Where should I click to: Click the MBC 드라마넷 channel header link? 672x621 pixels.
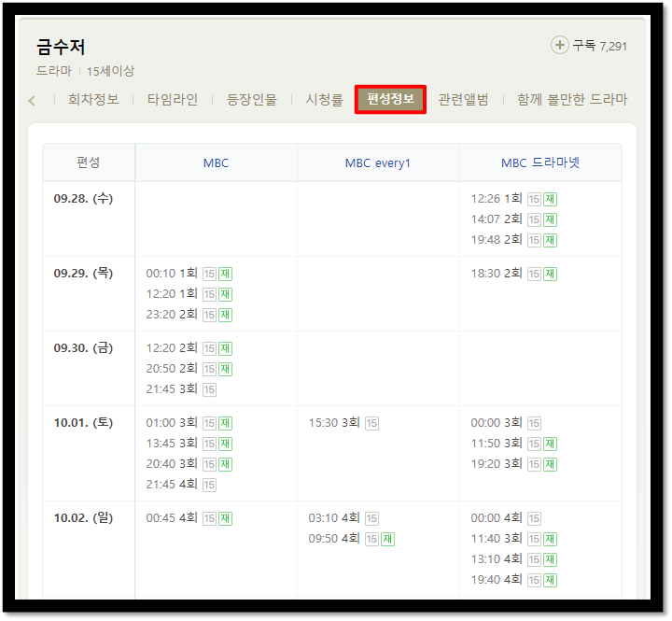pos(540,163)
